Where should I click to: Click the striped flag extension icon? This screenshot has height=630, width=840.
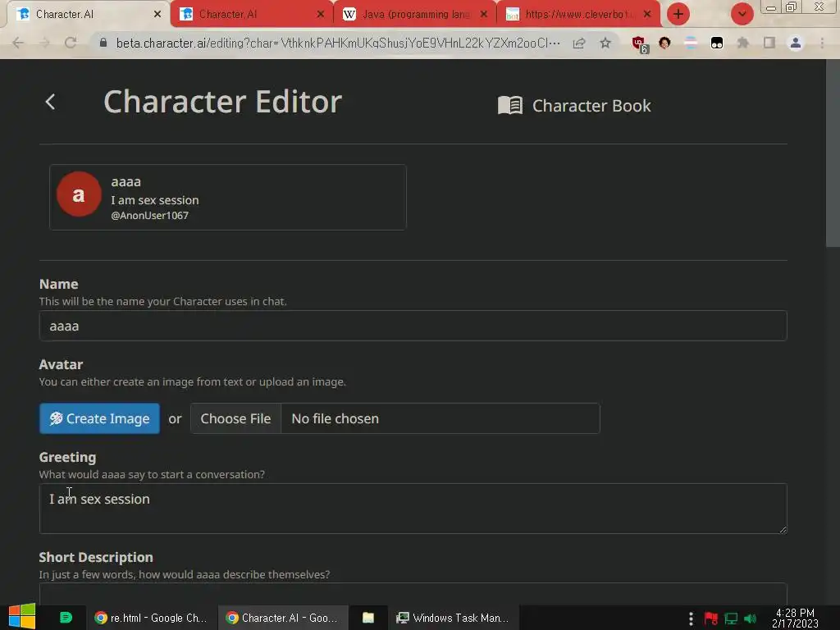pyautogui.click(x=691, y=43)
